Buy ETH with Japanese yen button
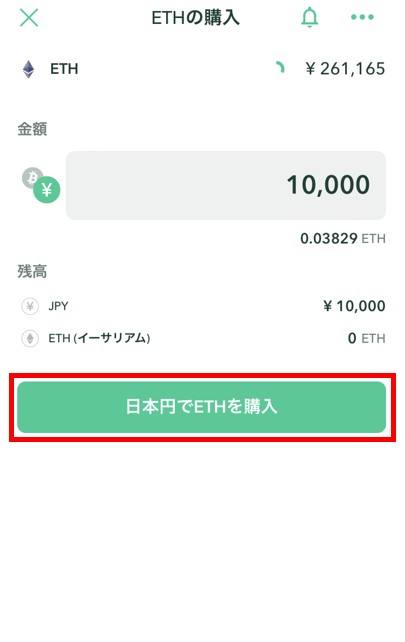 tap(201, 407)
